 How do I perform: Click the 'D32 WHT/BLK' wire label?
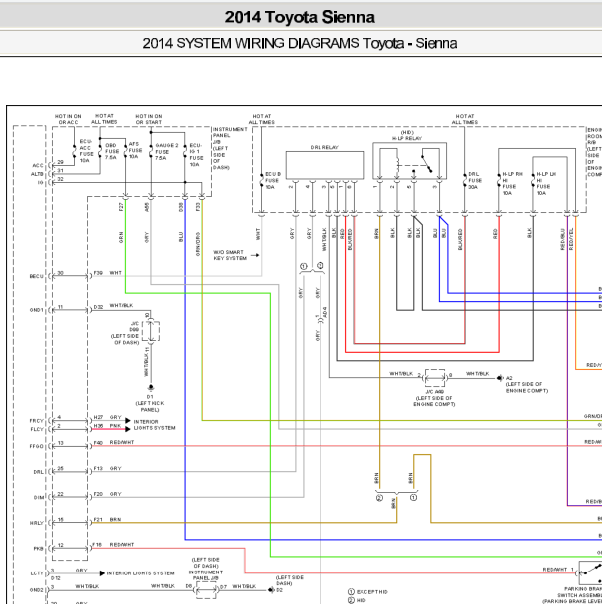113,306
